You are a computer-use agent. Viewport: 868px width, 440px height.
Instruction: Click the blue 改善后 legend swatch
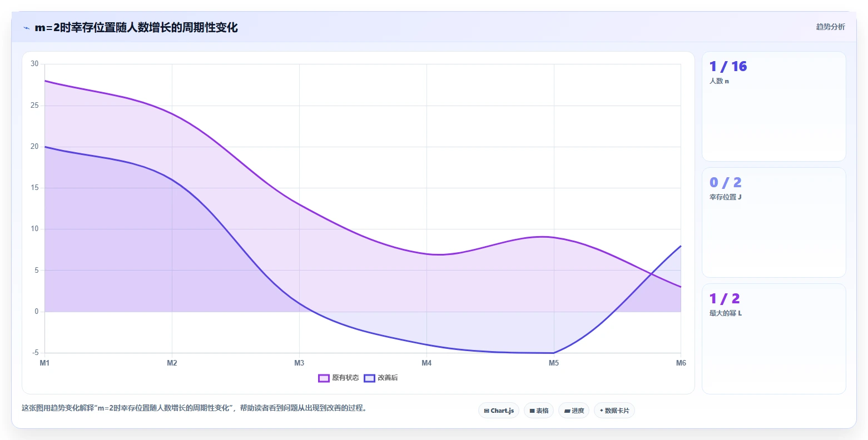pyautogui.click(x=369, y=378)
